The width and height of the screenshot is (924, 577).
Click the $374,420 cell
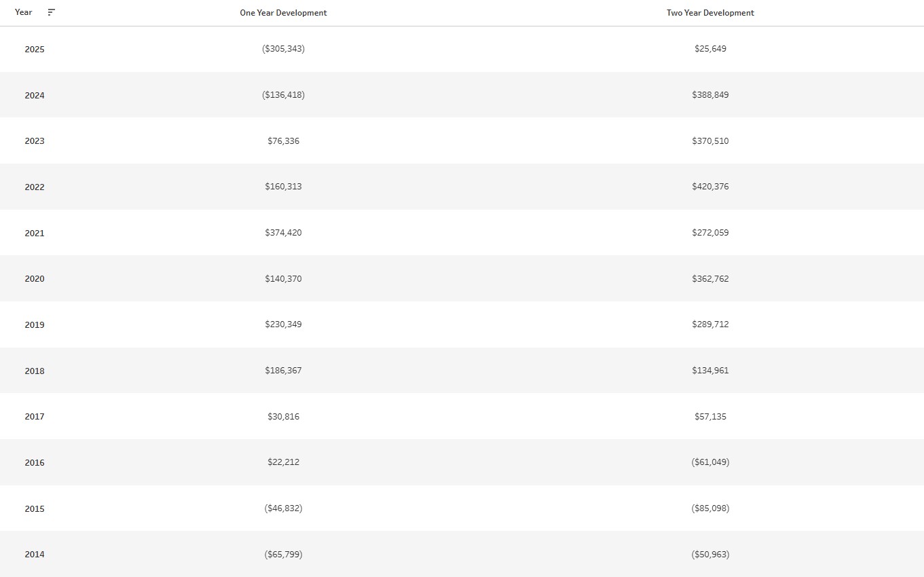point(283,233)
